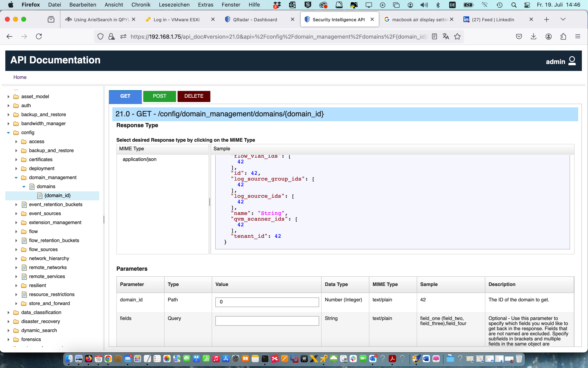
Task: Collapse the domains node
Action: (x=24, y=187)
